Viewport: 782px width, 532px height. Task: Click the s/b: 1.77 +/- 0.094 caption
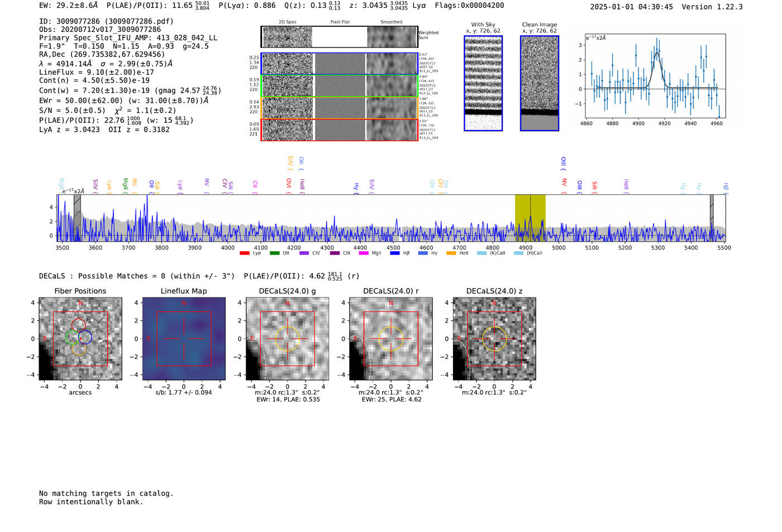(x=184, y=392)
